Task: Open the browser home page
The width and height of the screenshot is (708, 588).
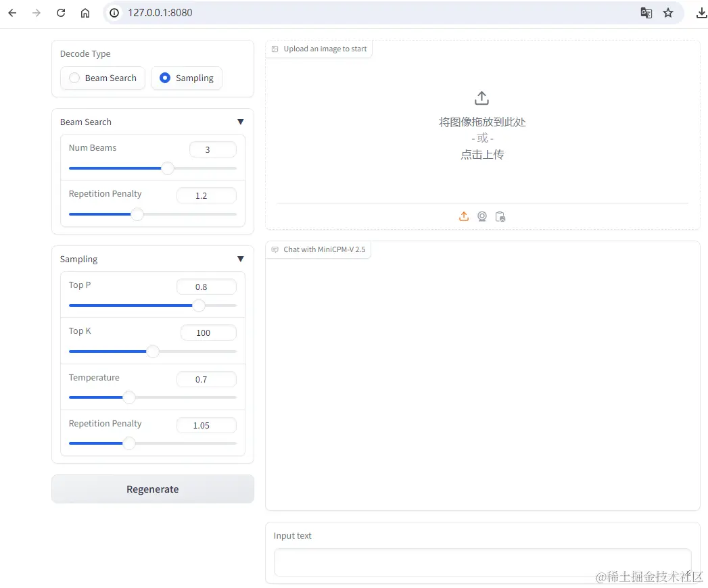Action: (85, 13)
